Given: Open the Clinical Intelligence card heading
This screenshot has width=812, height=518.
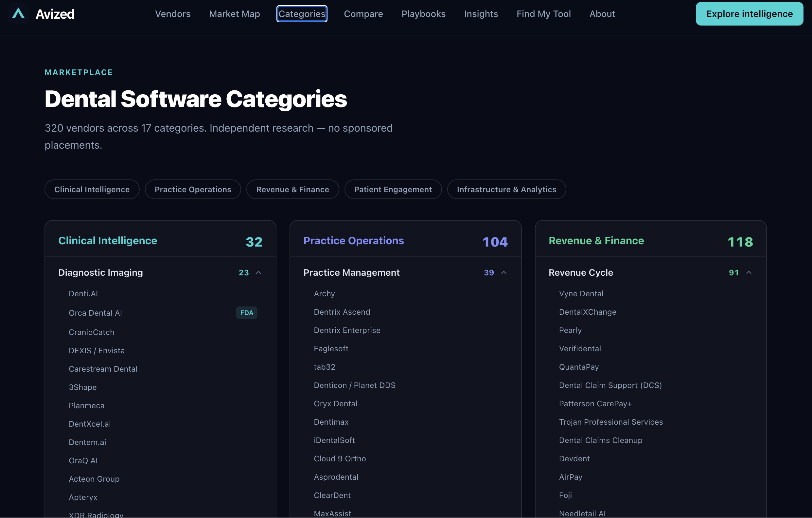Looking at the screenshot, I should (x=108, y=241).
